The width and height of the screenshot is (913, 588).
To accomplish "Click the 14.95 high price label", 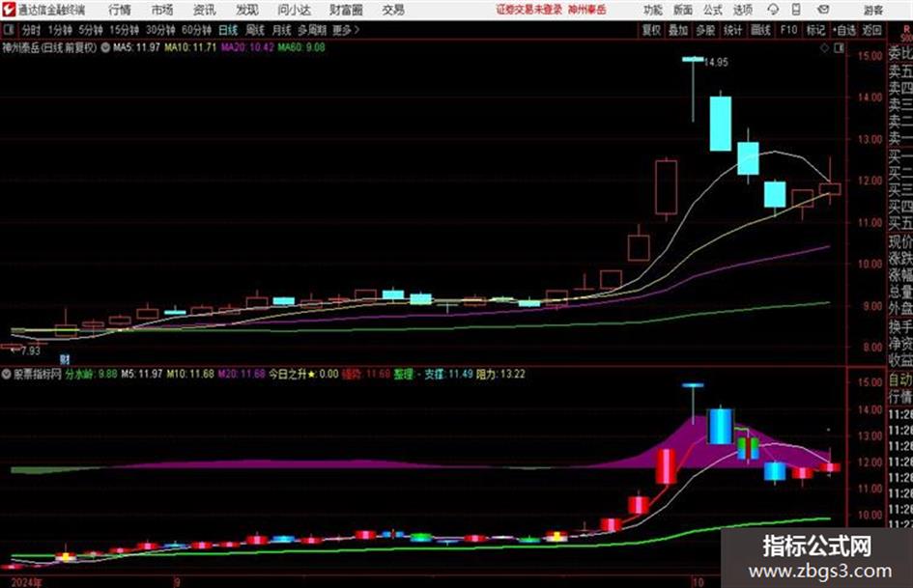I will pyautogui.click(x=716, y=63).
